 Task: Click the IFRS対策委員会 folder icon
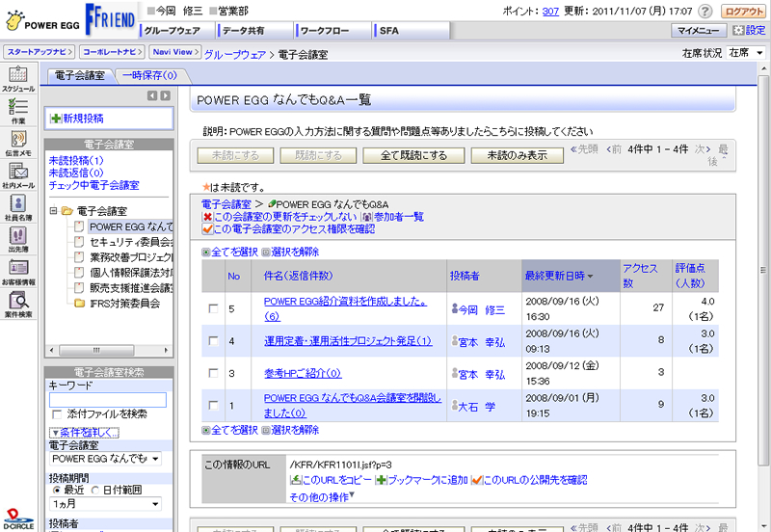click(79, 304)
